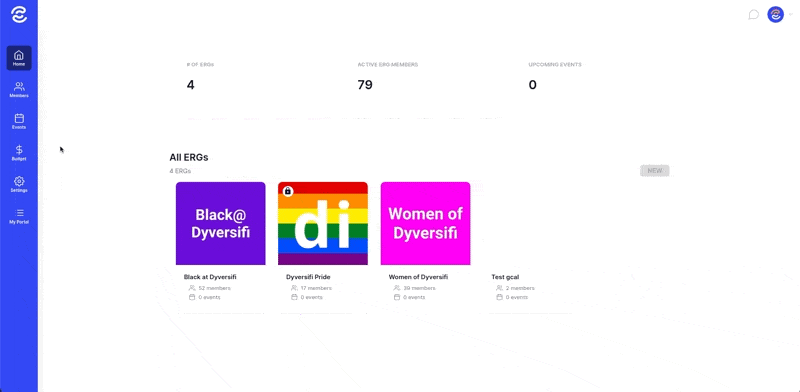Select the Test gcal ERG title
The image size is (800, 392).
[x=505, y=277]
